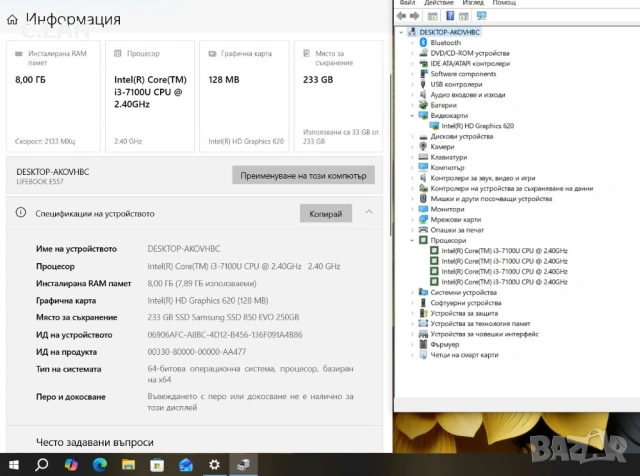Click the device ID value 06906AFC-A8BC-4D12-B456-136F091A4B86
This screenshot has height=476, width=640.
click(225, 335)
